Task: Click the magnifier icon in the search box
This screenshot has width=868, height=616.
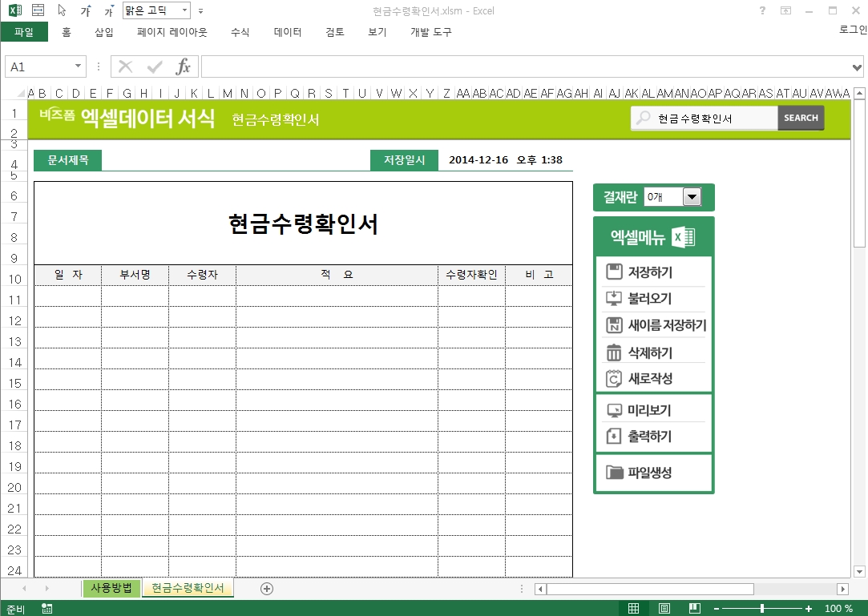Action: 644,117
